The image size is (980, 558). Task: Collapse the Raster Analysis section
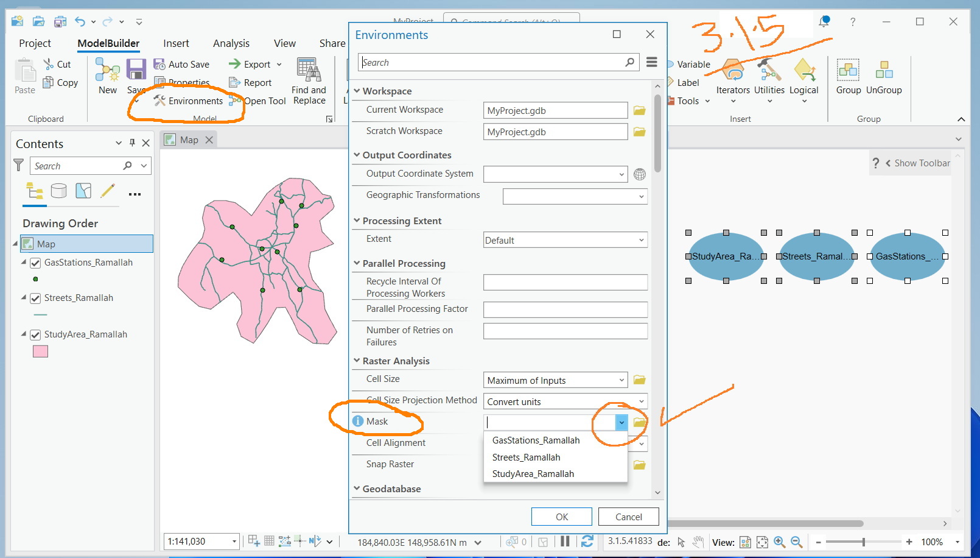357,361
